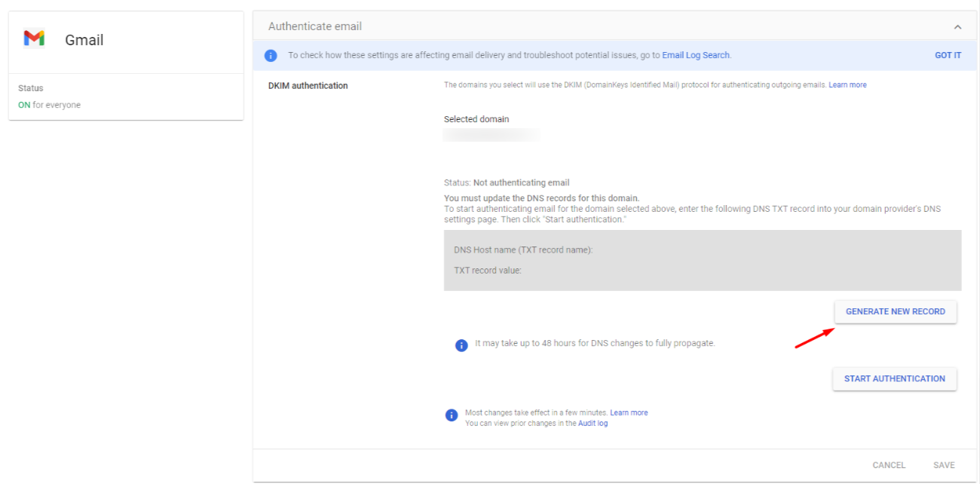Follow Learn more after "Most changes take effect"
Screen dimensions: 980x484
[629, 412]
